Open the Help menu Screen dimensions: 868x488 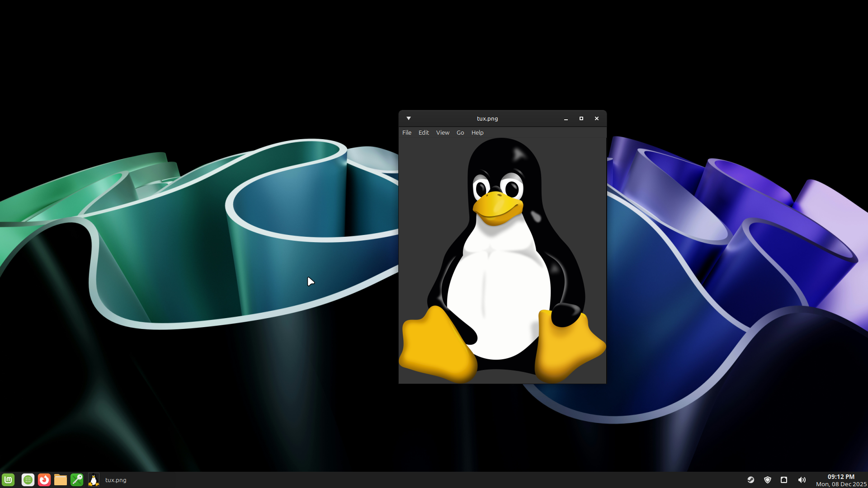click(x=477, y=132)
